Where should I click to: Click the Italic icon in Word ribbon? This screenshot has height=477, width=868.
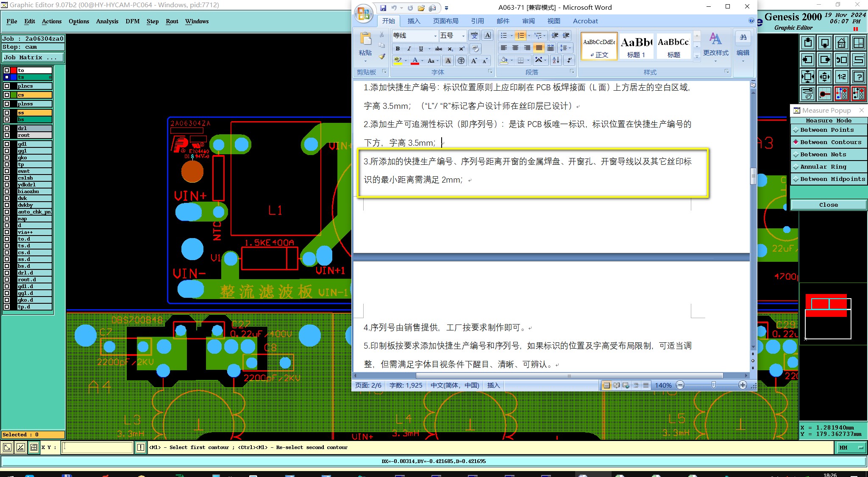(x=409, y=49)
